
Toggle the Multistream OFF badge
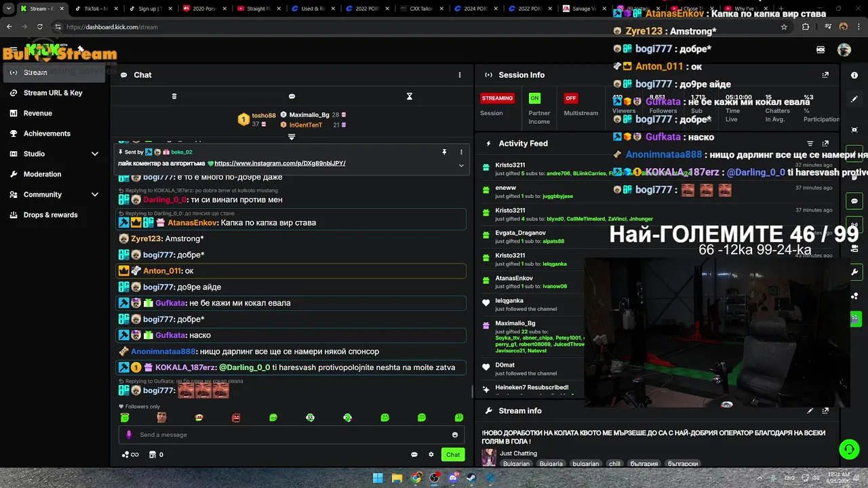coord(571,98)
